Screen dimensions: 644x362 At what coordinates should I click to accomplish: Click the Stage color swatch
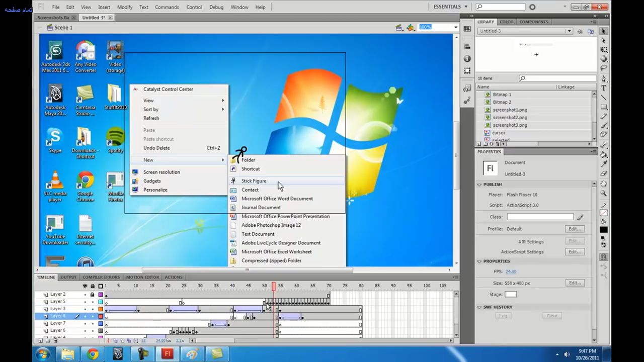[x=511, y=295]
